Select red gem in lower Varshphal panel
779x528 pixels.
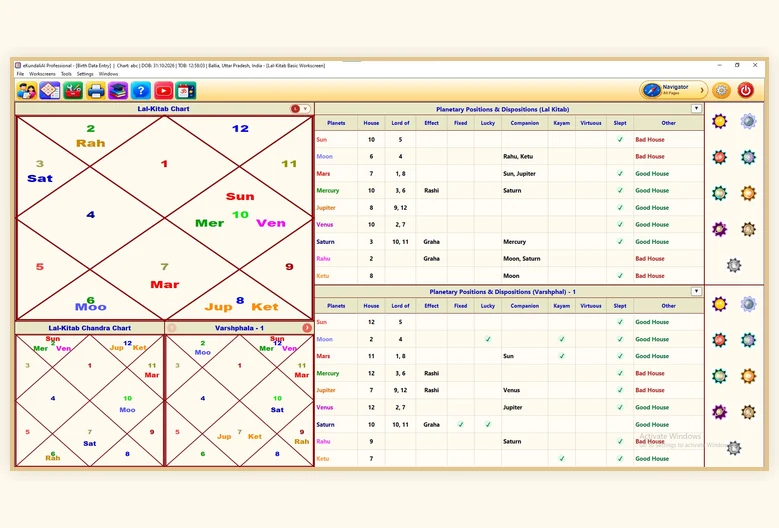point(719,340)
